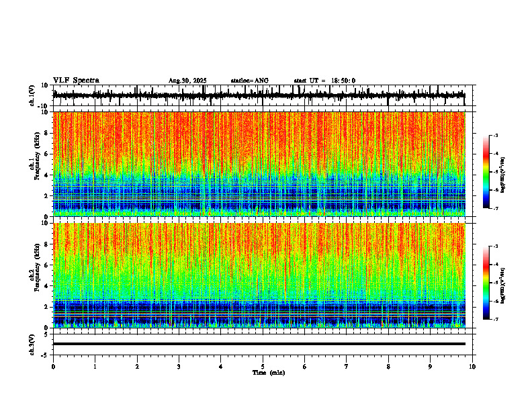Click the 'start UT = 18:50:0' label
Viewport: 532px width, 411px height.
(324, 81)
